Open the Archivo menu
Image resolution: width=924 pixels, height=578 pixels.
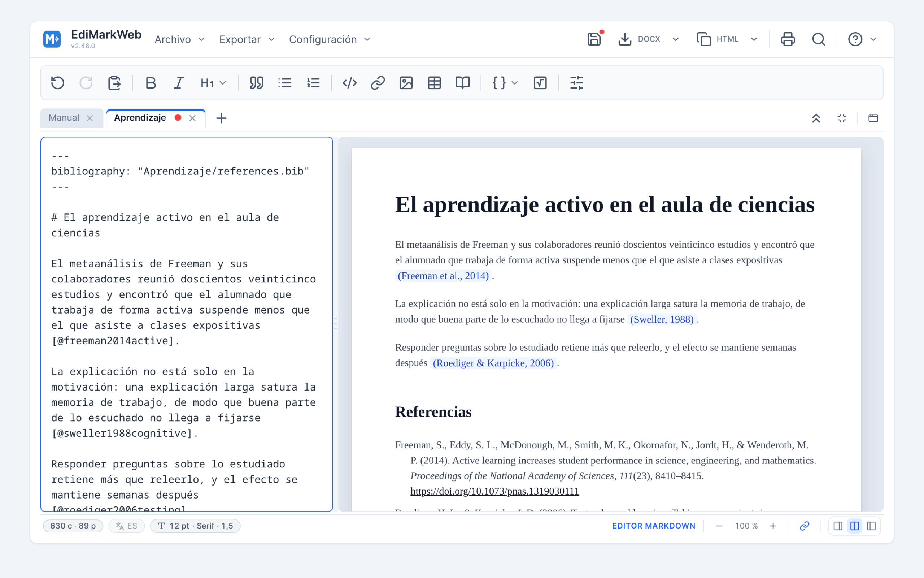(x=180, y=39)
